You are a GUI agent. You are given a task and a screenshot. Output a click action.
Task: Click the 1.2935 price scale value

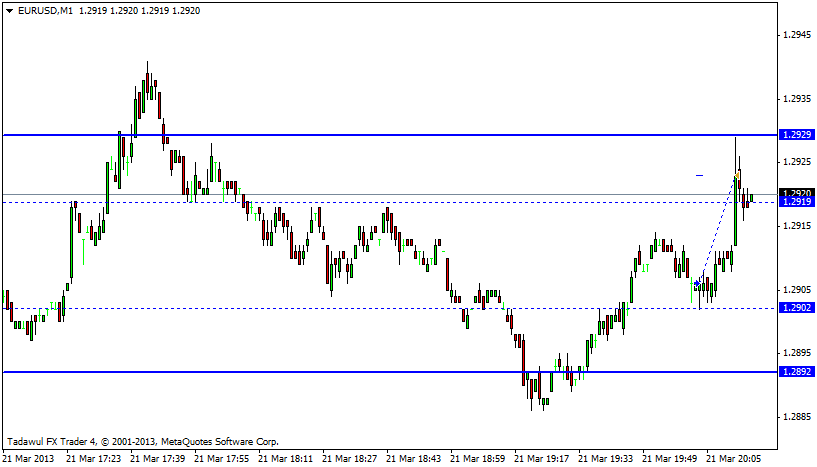[797, 99]
